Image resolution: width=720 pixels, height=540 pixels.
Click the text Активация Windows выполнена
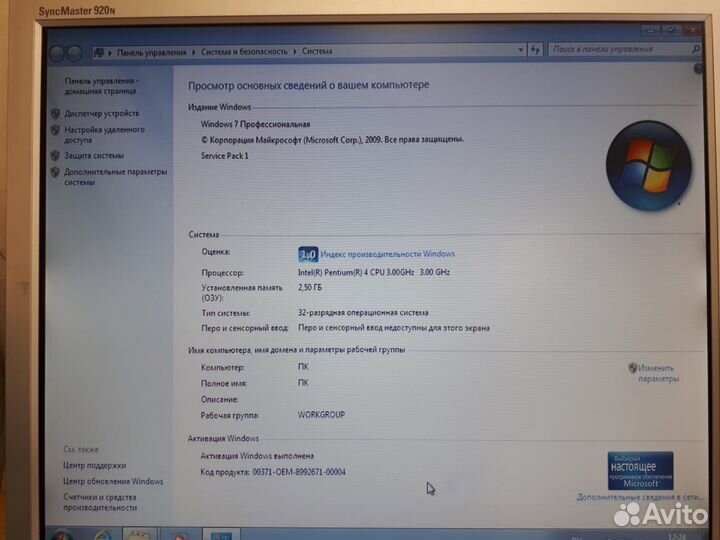tap(257, 456)
